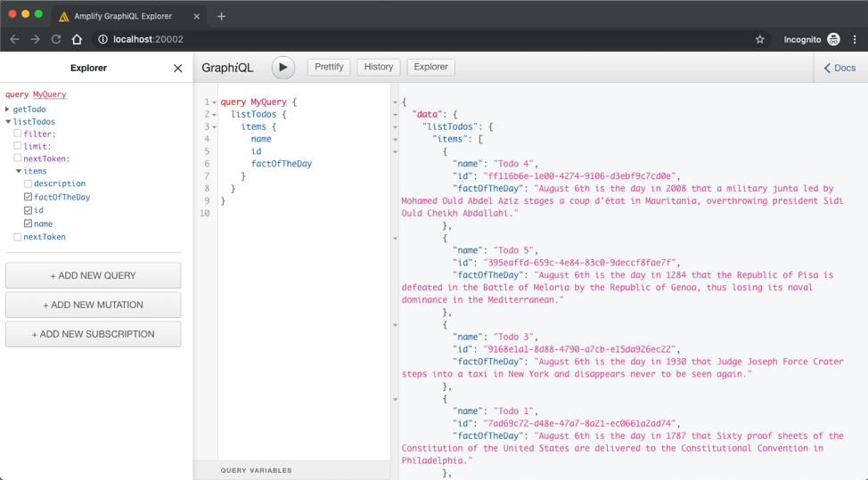Screen dimensions: 868x480
Task: Click the Prettify button
Action: (x=329, y=67)
